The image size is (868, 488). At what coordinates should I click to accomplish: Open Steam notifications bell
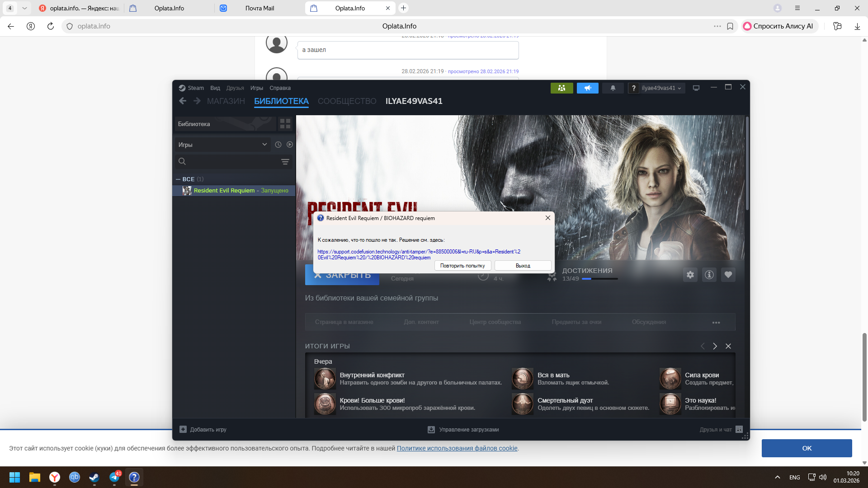(613, 88)
